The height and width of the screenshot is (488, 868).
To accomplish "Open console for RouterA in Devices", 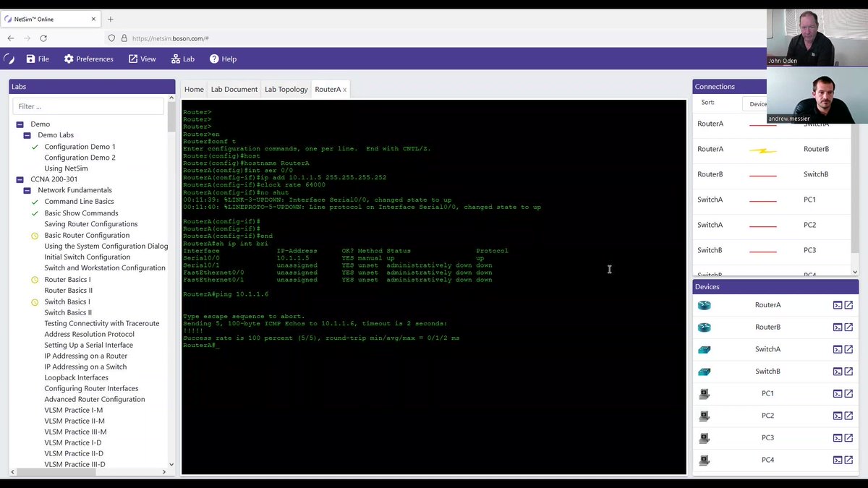I will [838, 305].
